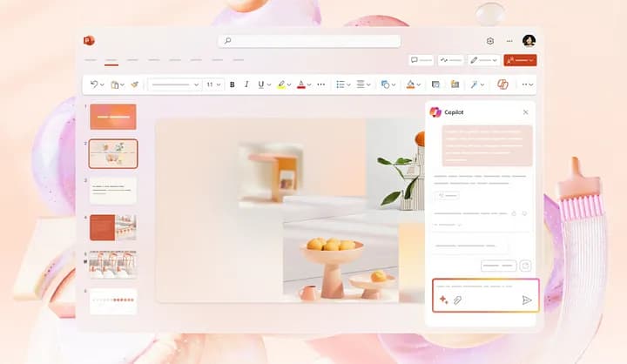Screen dimensions: 627x364
Task: Apply the yellow text highlight color
Action: click(281, 84)
